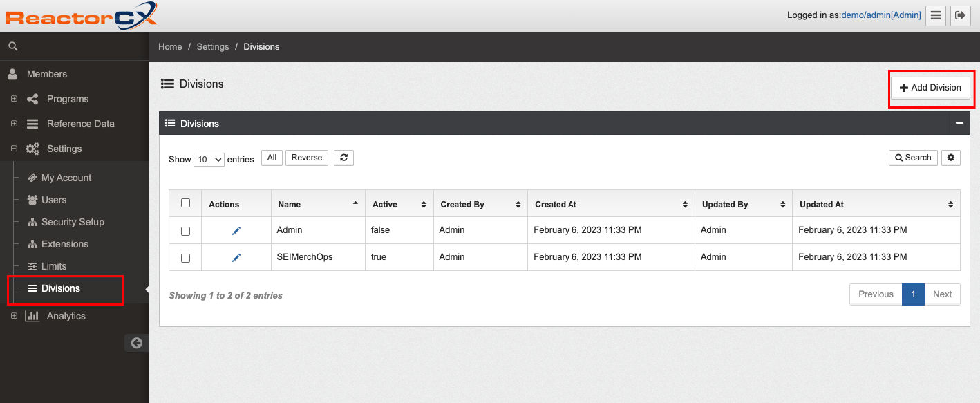Expand the Programs tree node
Screen dimensions: 980x403
click(14, 99)
